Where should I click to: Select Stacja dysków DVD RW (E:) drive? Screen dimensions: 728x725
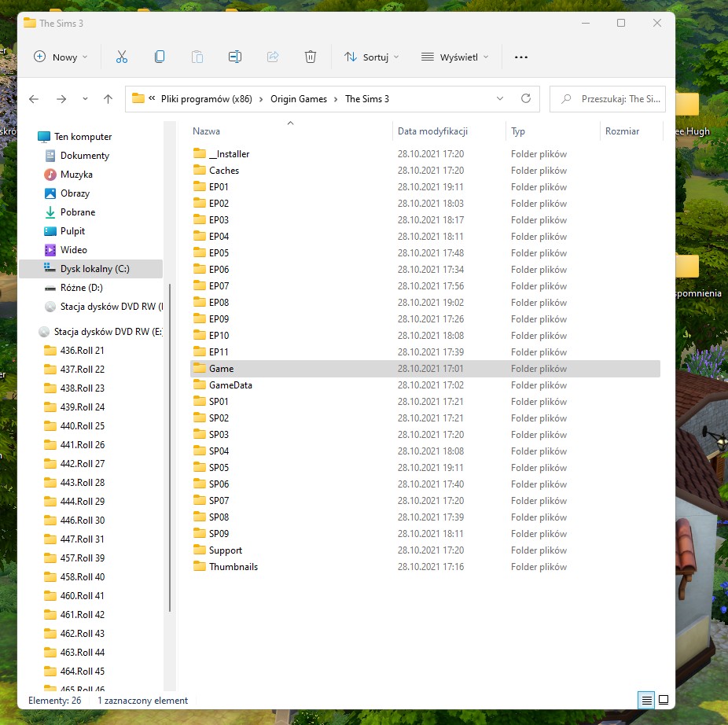(x=101, y=332)
